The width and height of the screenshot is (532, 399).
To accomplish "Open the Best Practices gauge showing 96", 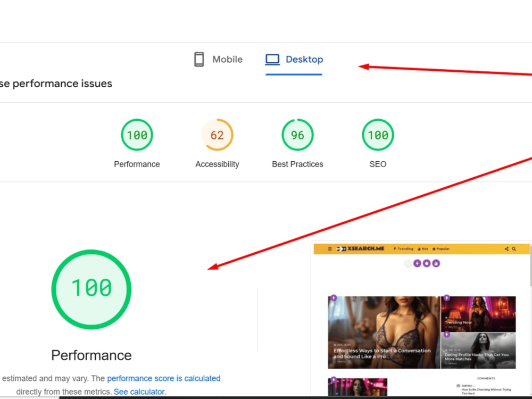I will coord(297,135).
